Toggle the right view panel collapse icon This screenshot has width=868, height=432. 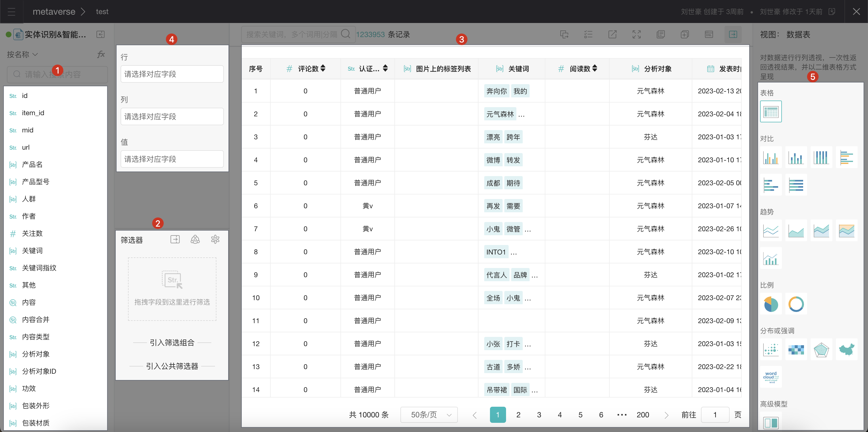click(x=733, y=34)
